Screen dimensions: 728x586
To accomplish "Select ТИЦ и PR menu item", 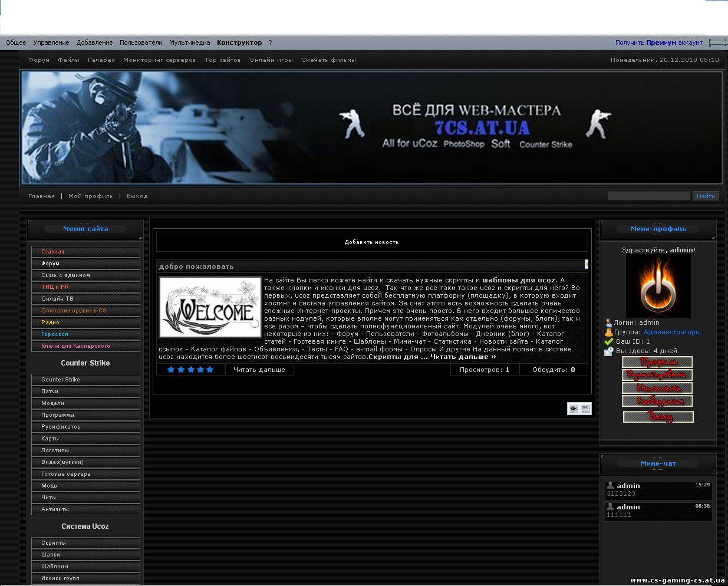I will pos(85,287).
